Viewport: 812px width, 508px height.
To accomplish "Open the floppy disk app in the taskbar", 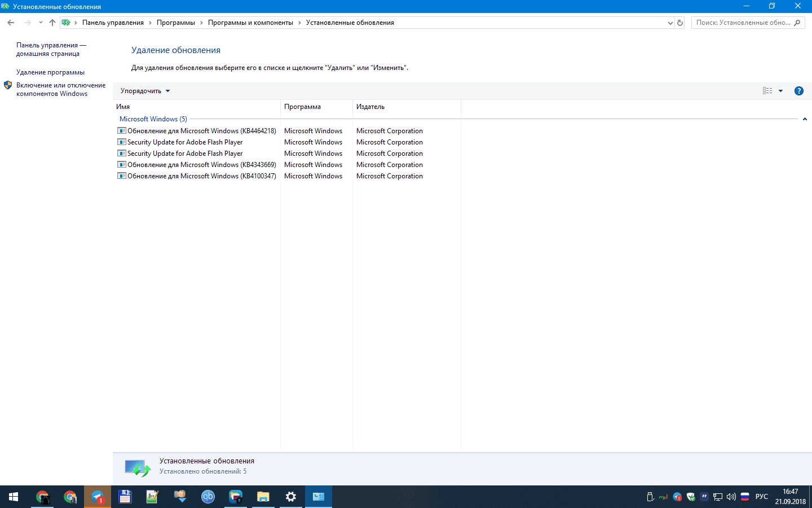I will point(125,497).
